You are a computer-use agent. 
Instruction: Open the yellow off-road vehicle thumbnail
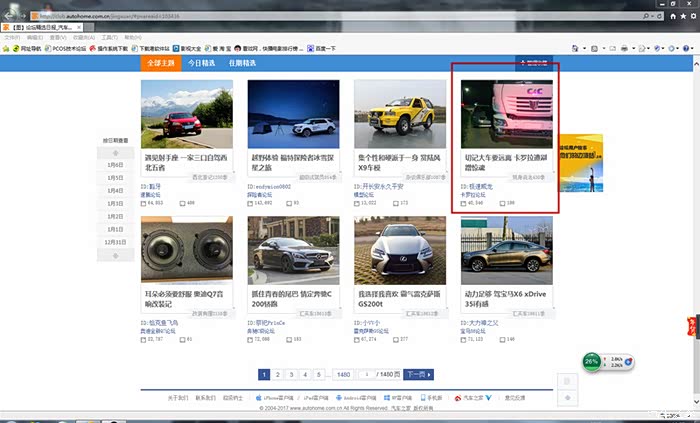click(400, 114)
